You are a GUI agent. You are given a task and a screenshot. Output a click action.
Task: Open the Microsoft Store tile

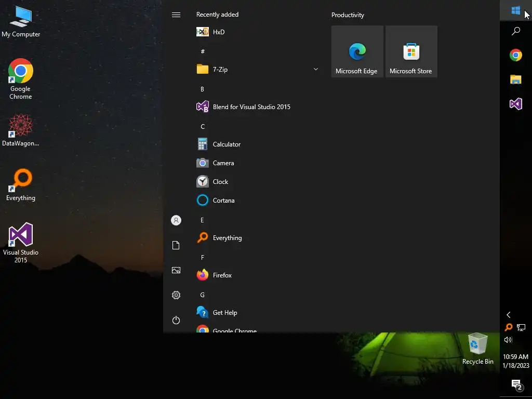tap(411, 51)
